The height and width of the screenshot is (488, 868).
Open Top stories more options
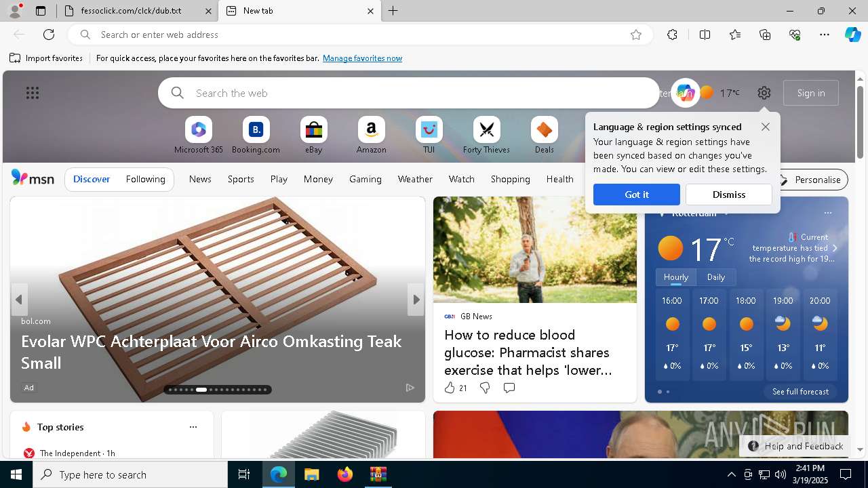point(193,427)
